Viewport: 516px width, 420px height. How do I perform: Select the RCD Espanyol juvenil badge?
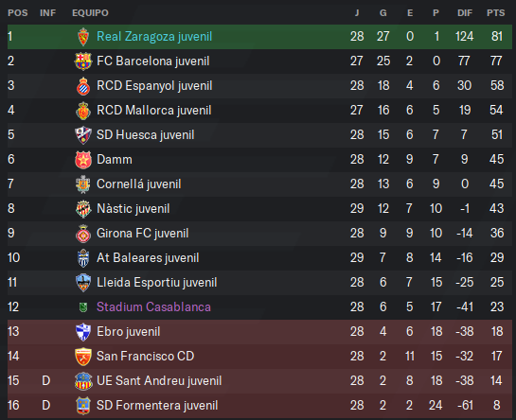coord(83,86)
